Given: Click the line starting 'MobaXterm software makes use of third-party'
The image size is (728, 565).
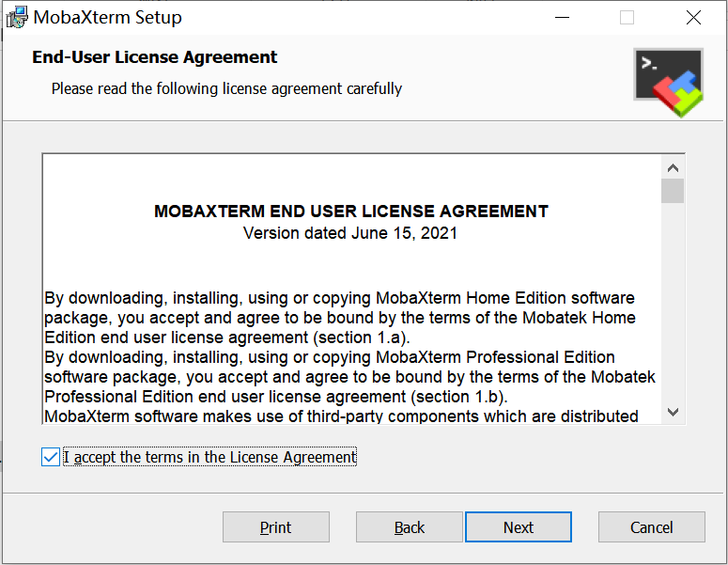Looking at the screenshot, I should click(x=341, y=416).
